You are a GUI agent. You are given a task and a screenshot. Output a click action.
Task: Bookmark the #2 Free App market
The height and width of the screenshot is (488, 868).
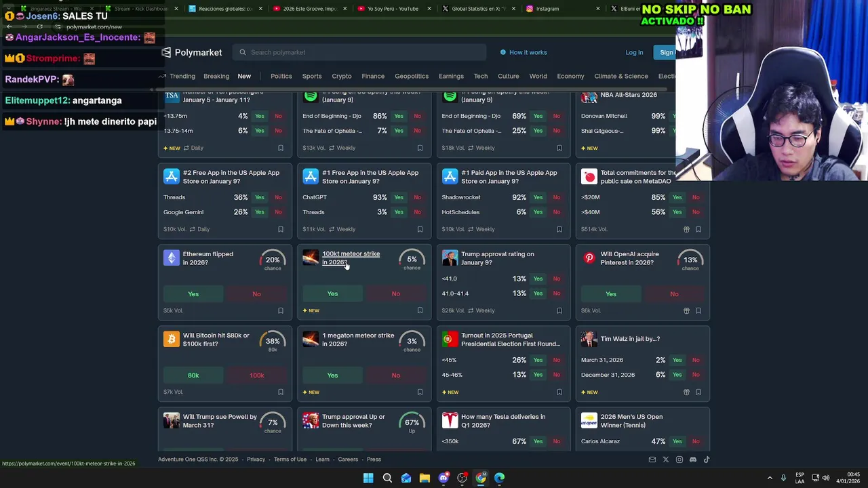click(281, 229)
